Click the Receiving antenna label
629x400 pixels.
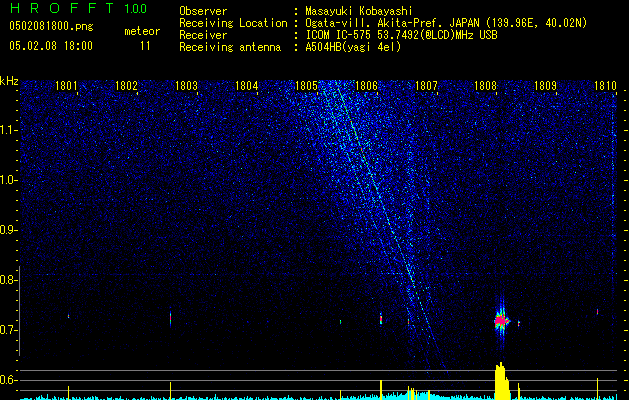pyautogui.click(x=230, y=47)
